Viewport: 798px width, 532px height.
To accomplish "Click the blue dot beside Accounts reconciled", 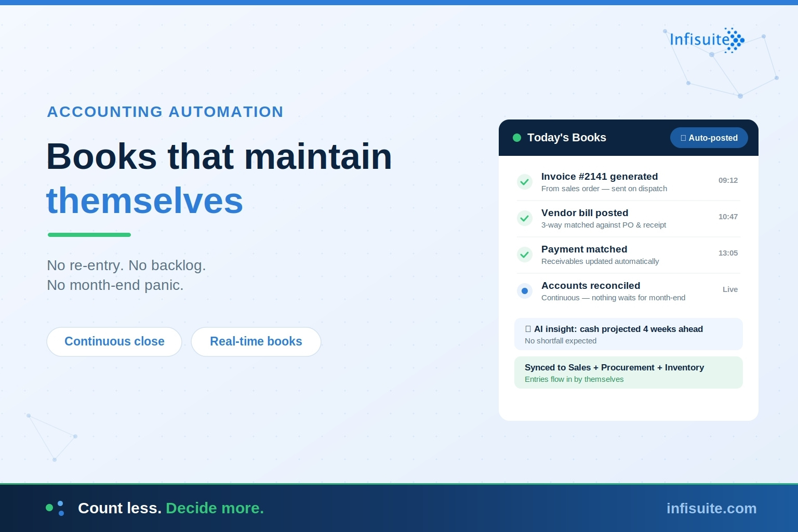I will tap(525, 291).
